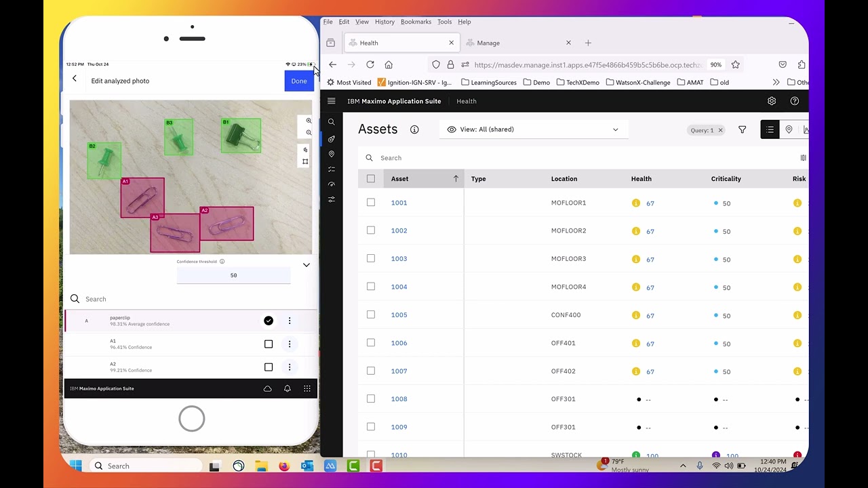
Task: Open asset 1005 link
Action: pyautogui.click(x=399, y=315)
